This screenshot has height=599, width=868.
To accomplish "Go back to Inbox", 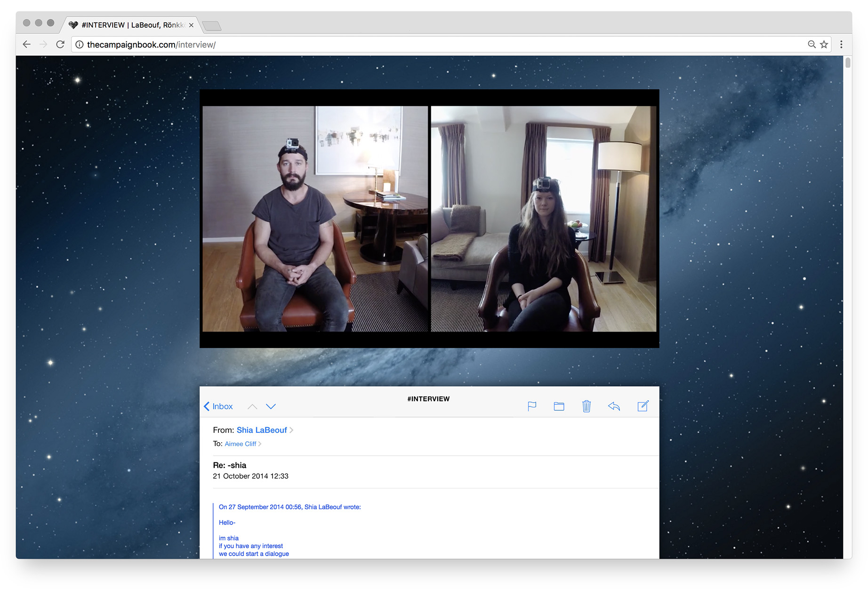I will coord(218,406).
